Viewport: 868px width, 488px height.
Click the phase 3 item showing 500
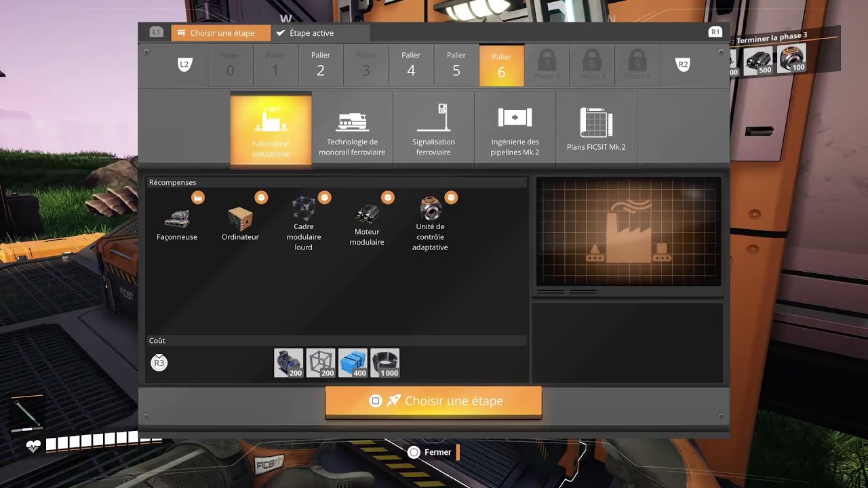[x=758, y=62]
